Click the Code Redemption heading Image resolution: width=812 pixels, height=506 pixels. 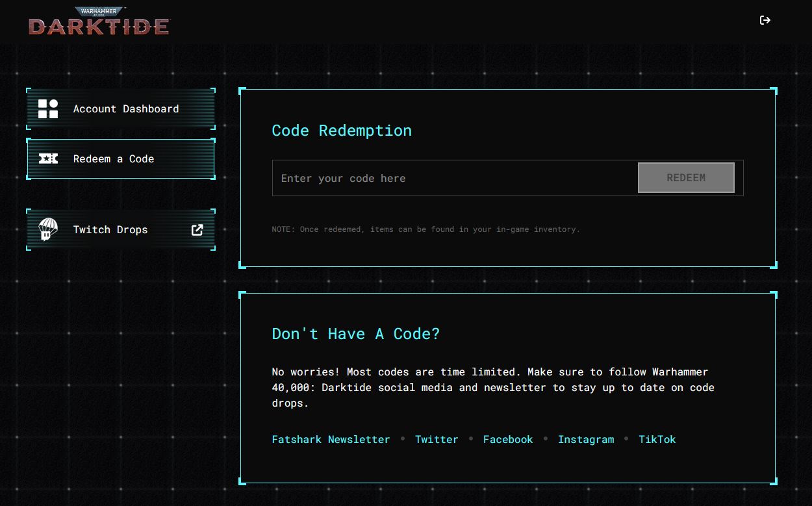coord(342,131)
